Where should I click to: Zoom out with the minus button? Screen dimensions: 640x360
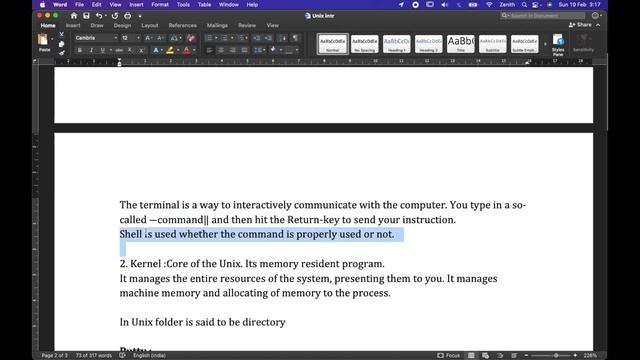[x=526, y=356]
